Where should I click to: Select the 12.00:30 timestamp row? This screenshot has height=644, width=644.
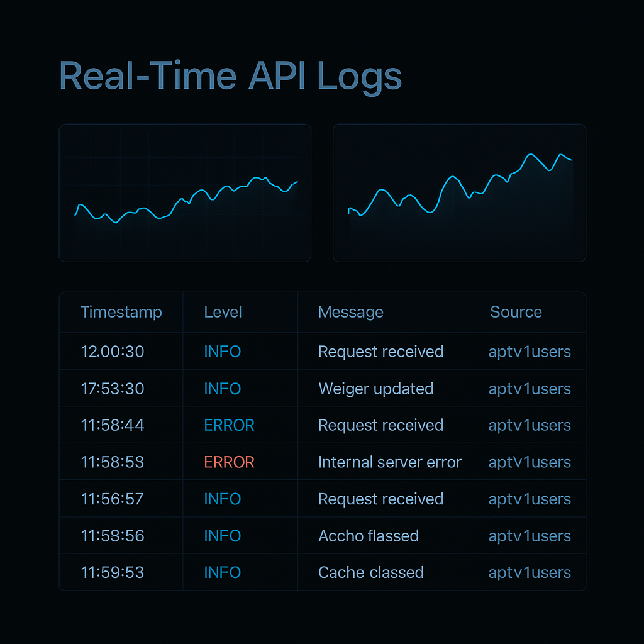pos(323,352)
